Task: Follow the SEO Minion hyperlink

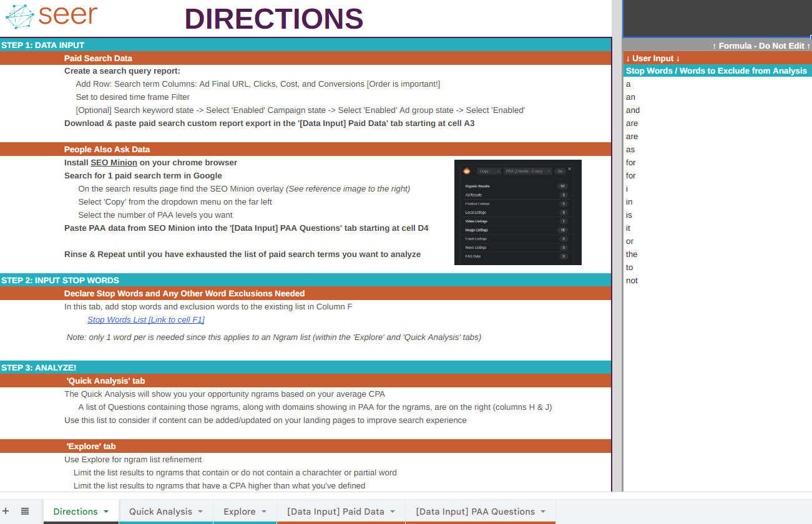Action: pyautogui.click(x=114, y=163)
